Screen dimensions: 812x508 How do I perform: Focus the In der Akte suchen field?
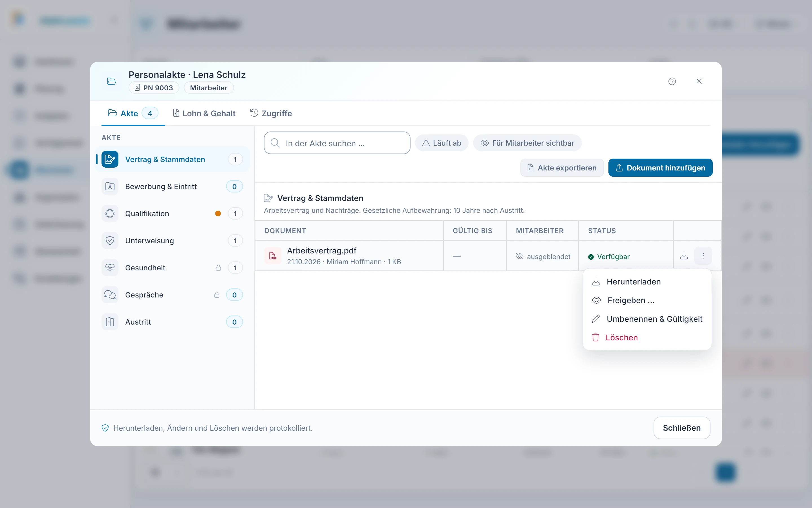[x=337, y=143]
